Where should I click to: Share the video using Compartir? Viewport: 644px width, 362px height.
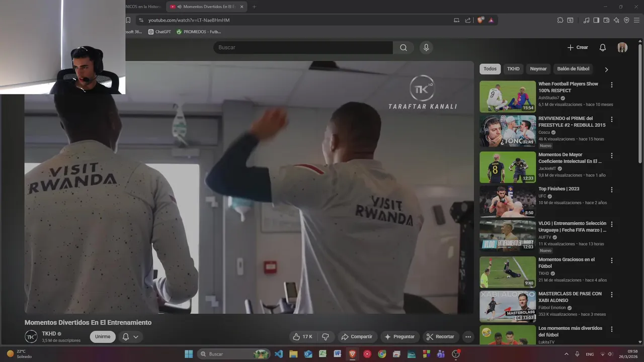point(357,337)
